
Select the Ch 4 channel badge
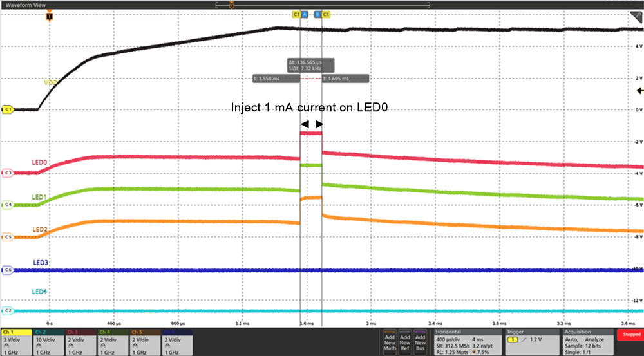[x=113, y=341]
